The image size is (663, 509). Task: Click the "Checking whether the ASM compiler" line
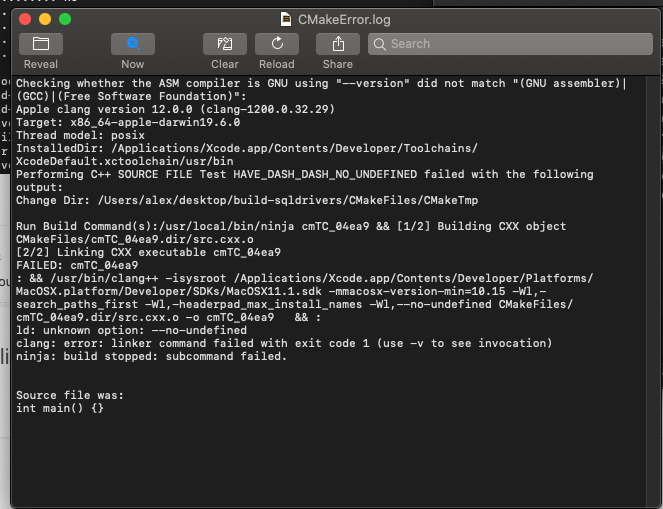[x=321, y=83]
